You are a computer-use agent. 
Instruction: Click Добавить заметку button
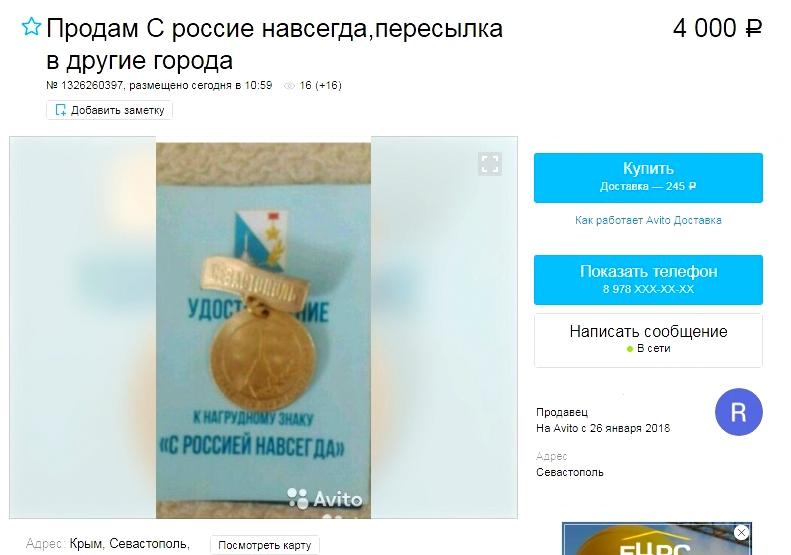tap(109, 110)
